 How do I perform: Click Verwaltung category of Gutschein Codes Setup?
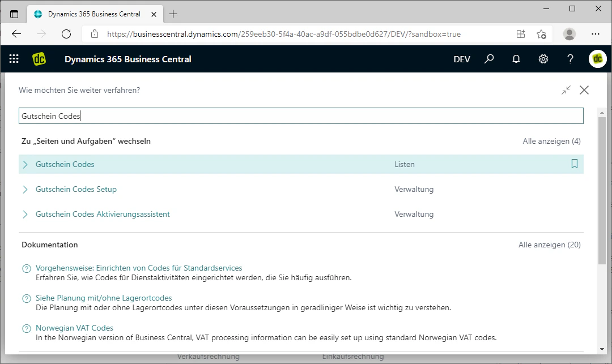click(414, 190)
